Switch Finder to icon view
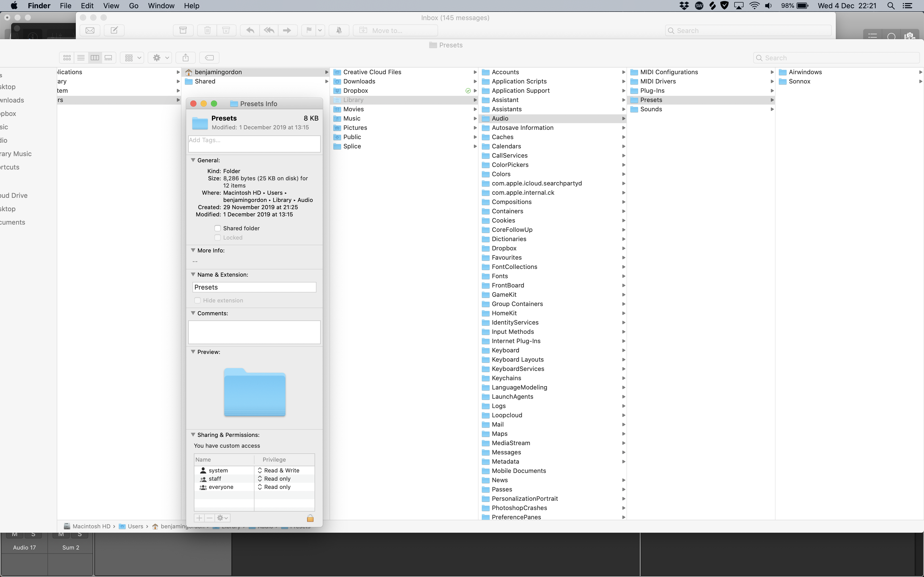The image size is (924, 577). pos(67,58)
